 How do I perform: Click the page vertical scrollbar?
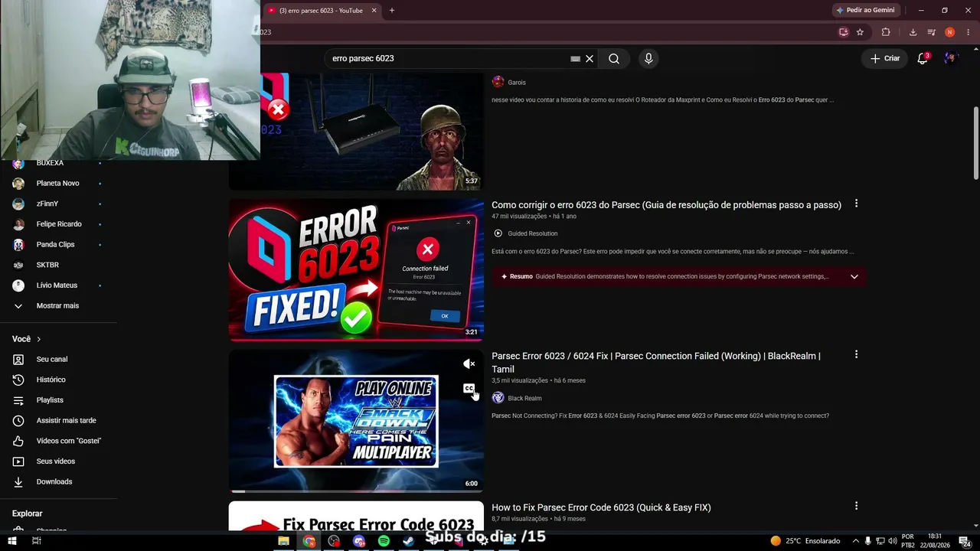coord(975,144)
